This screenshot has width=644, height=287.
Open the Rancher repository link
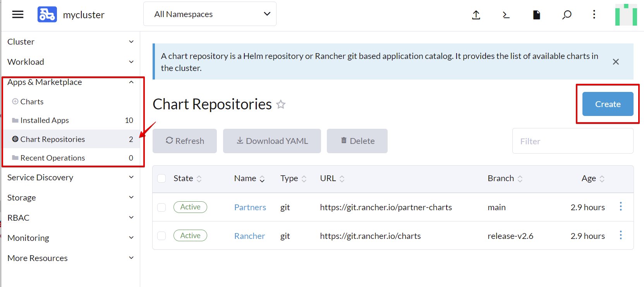(249, 236)
